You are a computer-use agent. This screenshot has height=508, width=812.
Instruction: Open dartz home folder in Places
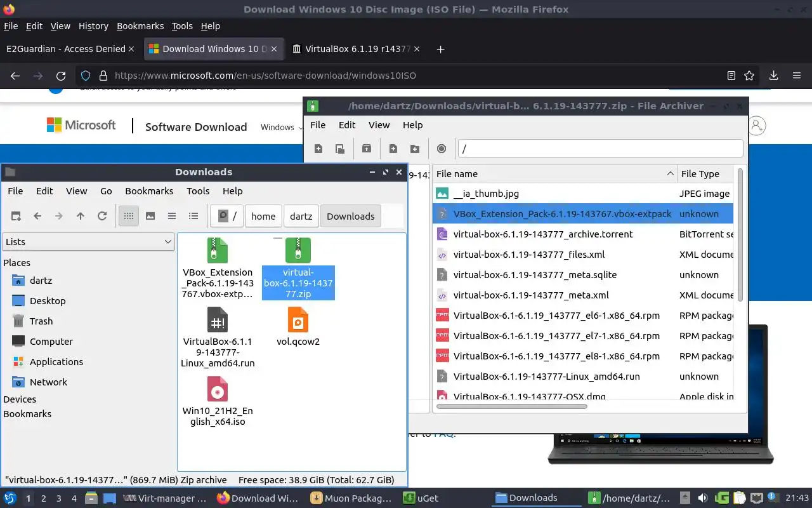pos(41,280)
